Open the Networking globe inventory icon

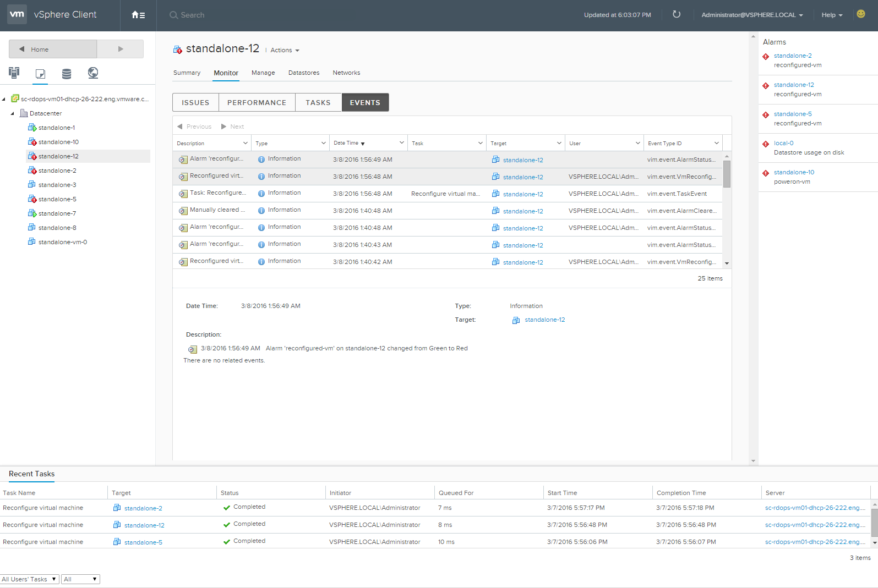tap(93, 73)
